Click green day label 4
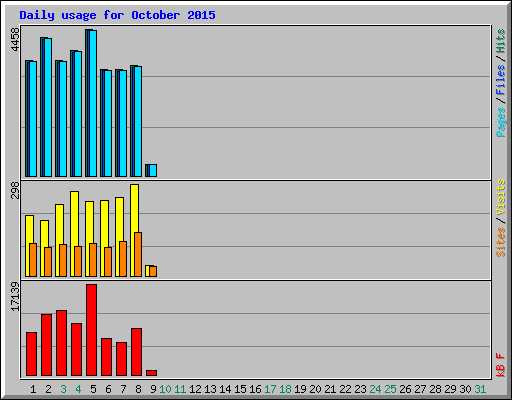 [x=78, y=389]
